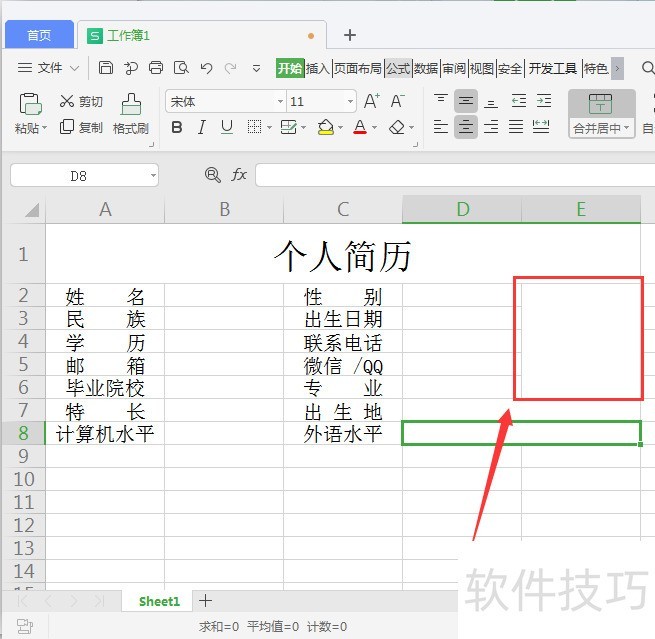Open the 开始 ribbon tab
Screen dimensions: 655x639
click(x=290, y=68)
